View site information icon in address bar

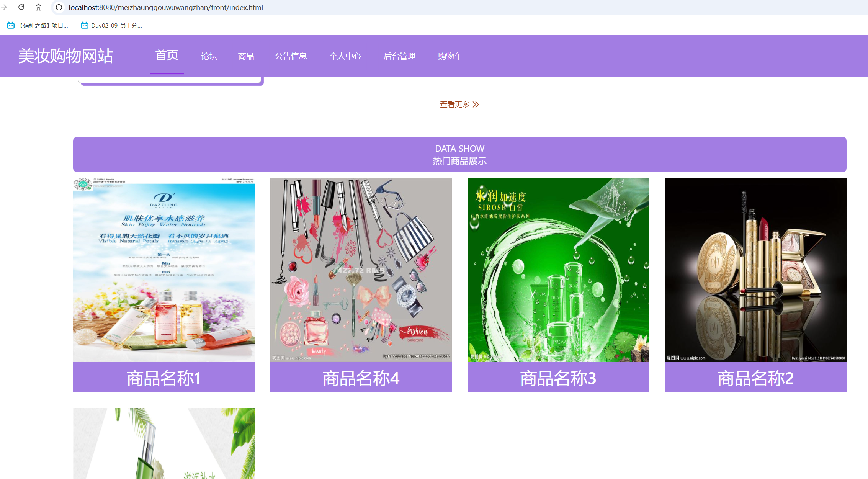pyautogui.click(x=59, y=7)
